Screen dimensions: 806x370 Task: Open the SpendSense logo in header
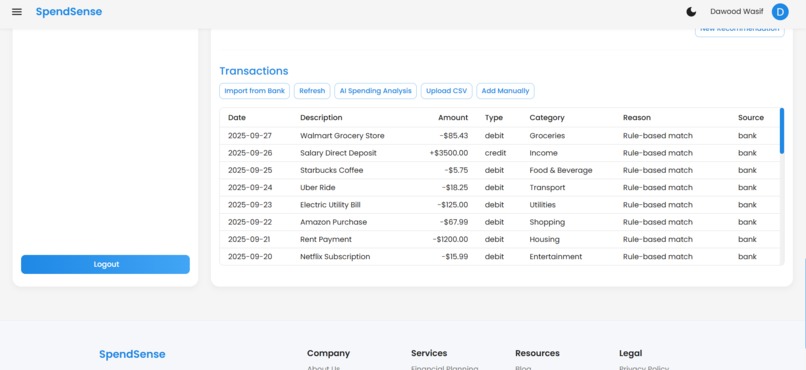[x=69, y=12]
